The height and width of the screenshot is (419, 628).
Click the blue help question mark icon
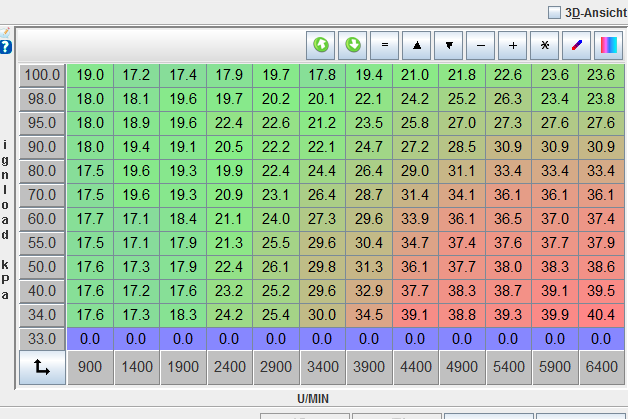tap(6, 46)
